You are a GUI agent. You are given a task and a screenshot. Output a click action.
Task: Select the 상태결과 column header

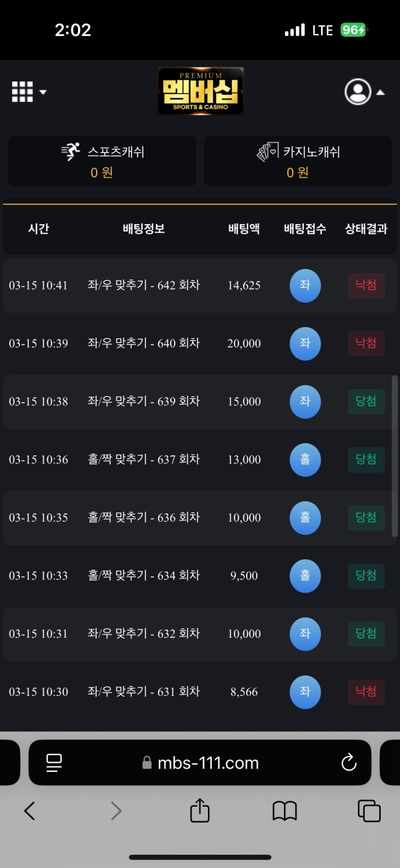click(366, 228)
